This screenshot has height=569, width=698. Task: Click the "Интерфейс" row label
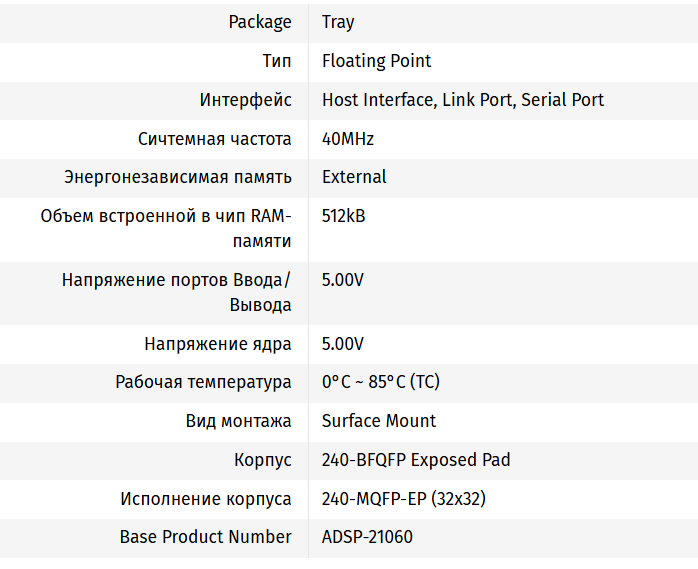tap(246, 100)
